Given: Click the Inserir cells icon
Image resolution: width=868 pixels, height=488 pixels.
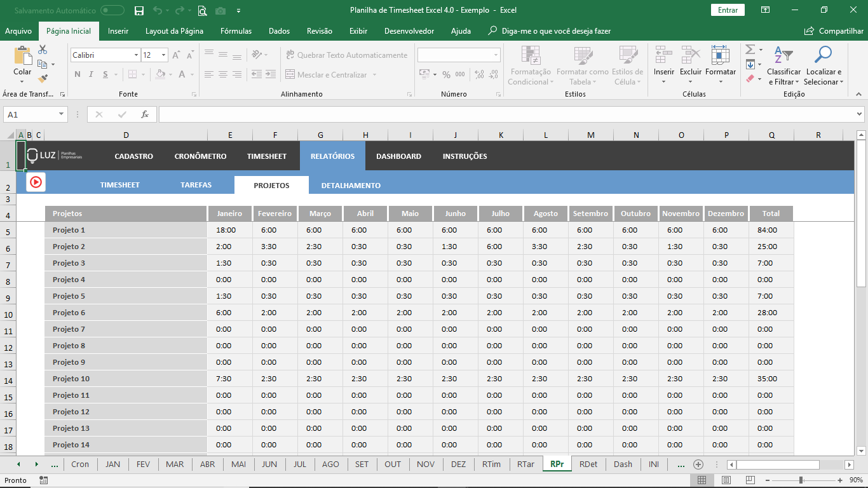Looking at the screenshot, I should tap(664, 55).
